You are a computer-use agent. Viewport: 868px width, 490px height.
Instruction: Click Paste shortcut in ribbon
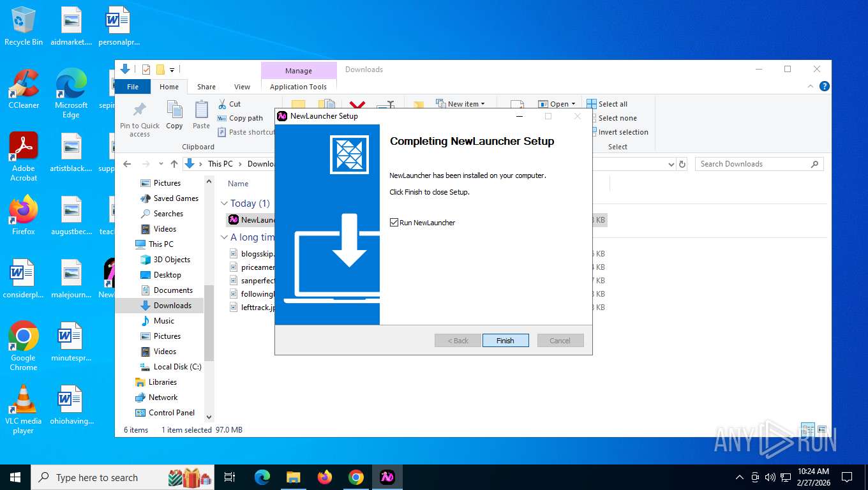pos(246,132)
